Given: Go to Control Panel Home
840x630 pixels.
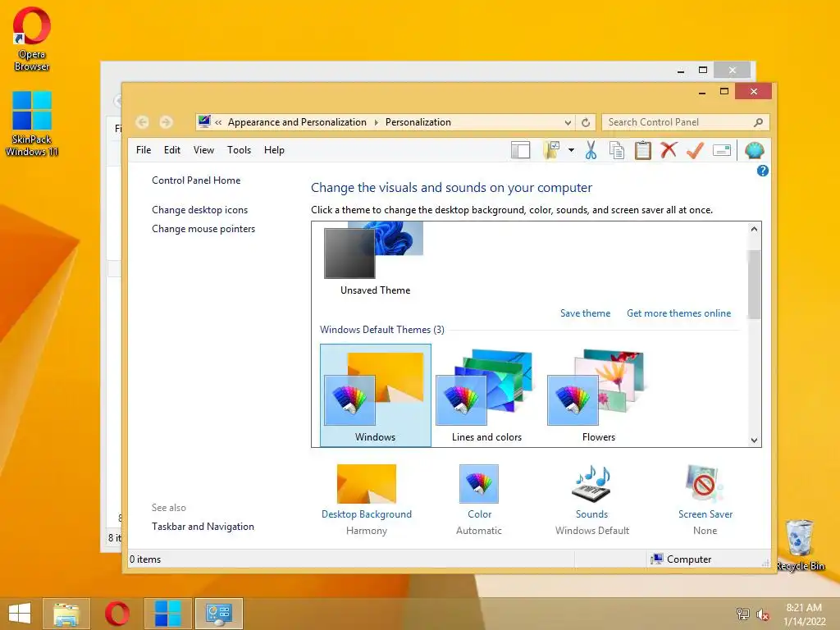Looking at the screenshot, I should click(196, 180).
